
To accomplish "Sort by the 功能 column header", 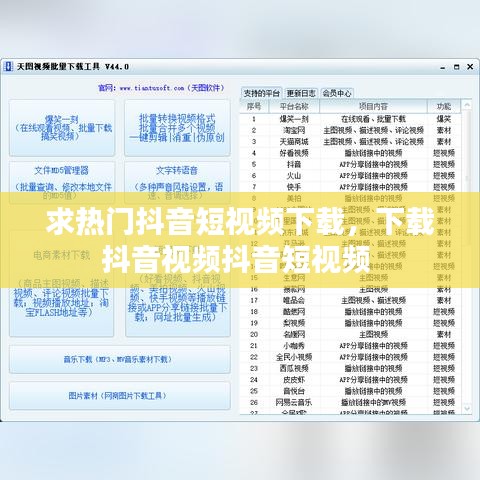I will click(x=444, y=106).
